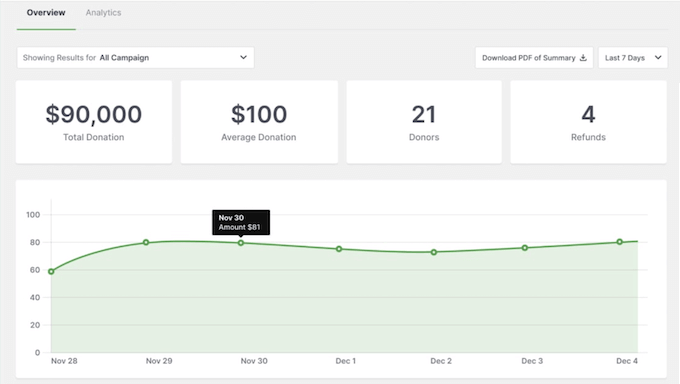Viewport: 680px width, 384px height.
Task: Click the 'Donors' caption
Action: click(424, 137)
